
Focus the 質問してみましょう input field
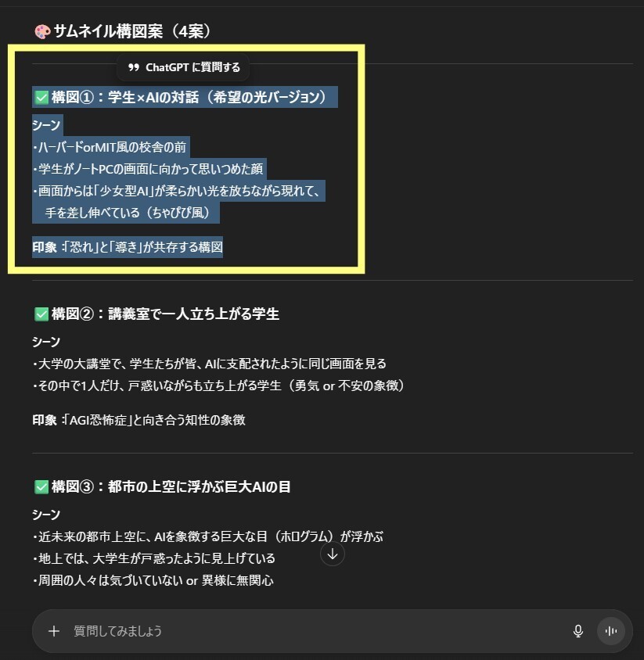pyautogui.click(x=320, y=631)
